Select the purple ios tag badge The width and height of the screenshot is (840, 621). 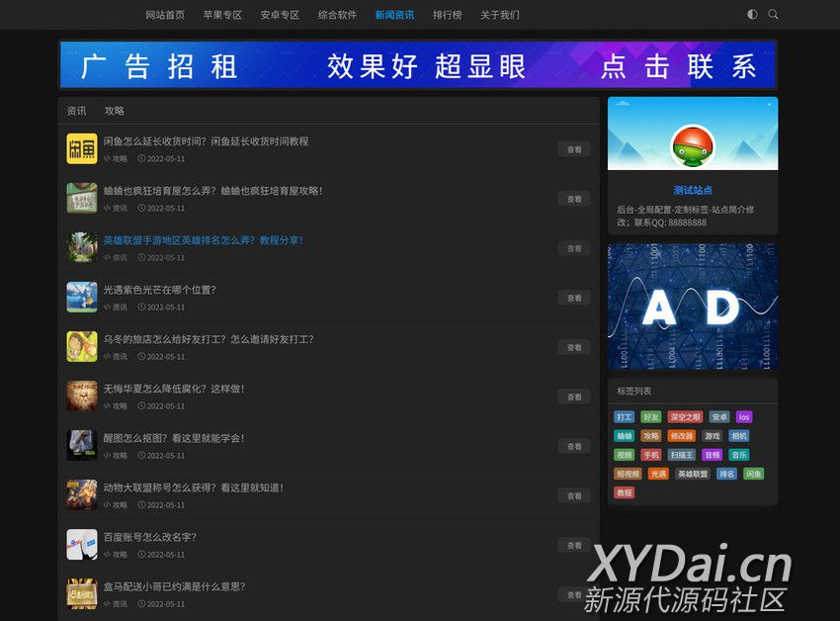click(x=743, y=416)
